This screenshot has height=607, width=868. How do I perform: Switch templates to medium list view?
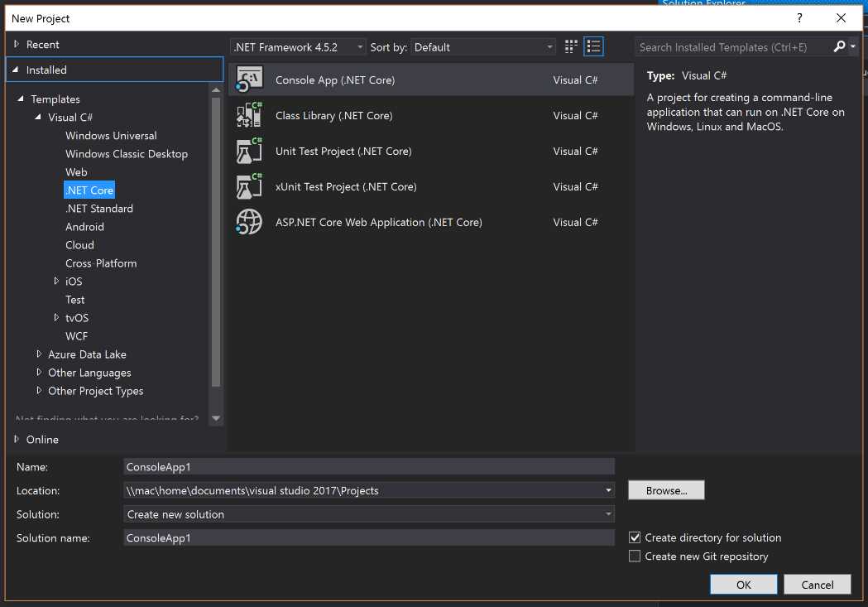(x=593, y=46)
